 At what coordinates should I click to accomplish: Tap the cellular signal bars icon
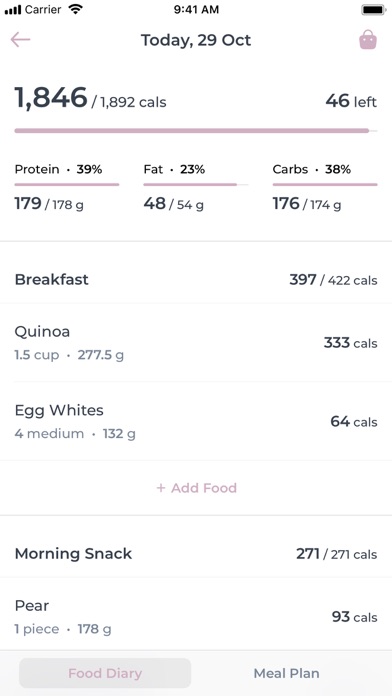(13, 10)
